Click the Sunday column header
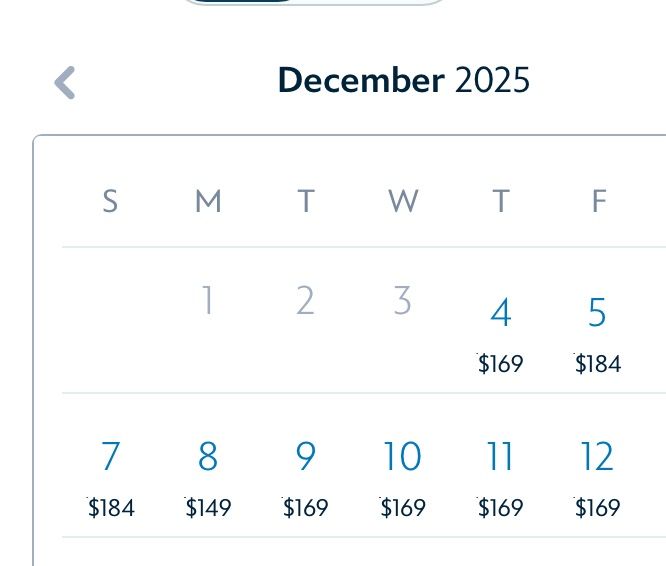 (110, 202)
